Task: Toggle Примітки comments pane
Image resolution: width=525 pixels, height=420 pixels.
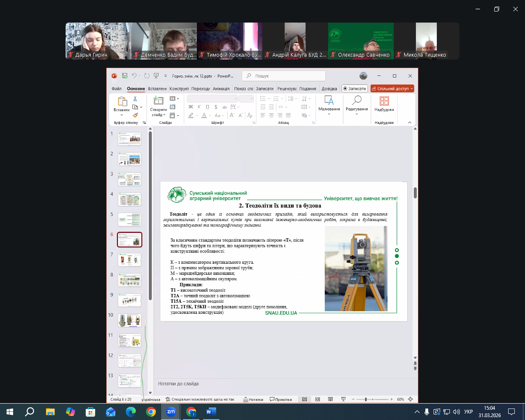Action: (281, 399)
